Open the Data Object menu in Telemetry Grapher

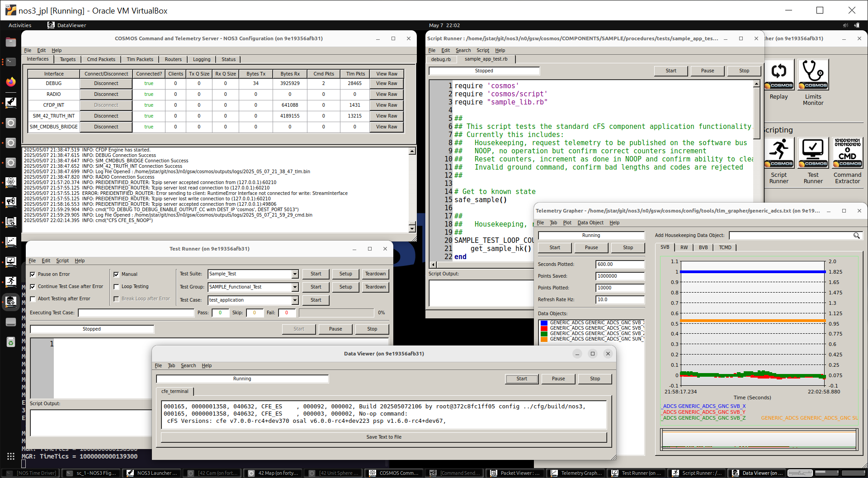(x=590, y=222)
